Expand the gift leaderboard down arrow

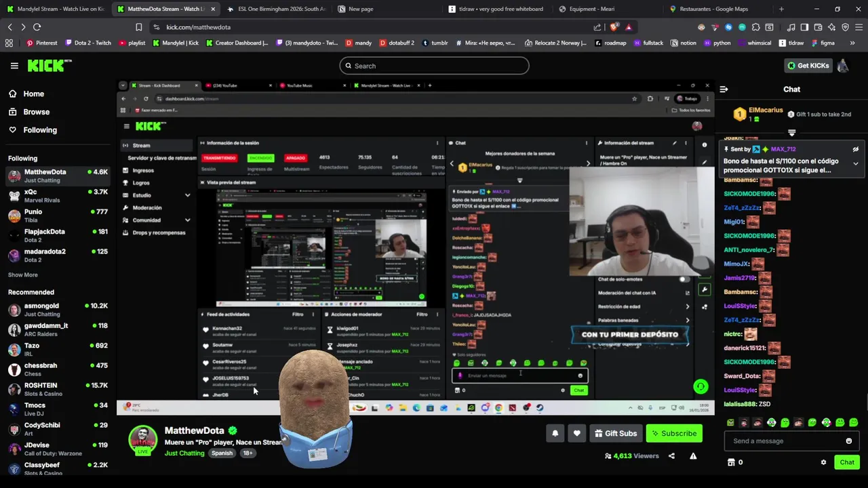pyautogui.click(x=791, y=133)
